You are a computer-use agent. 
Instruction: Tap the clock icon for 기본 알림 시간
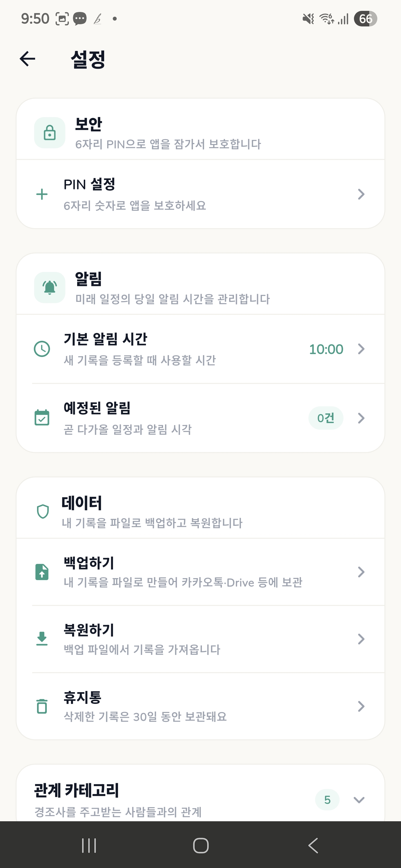tap(42, 349)
